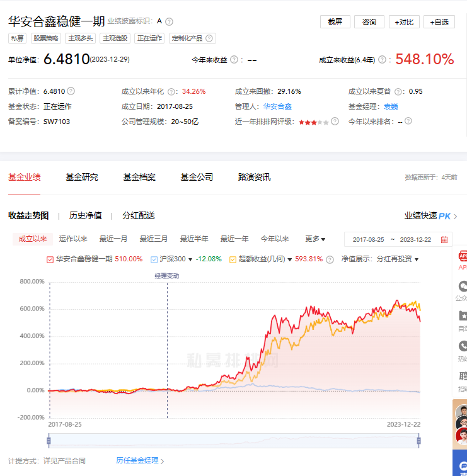467x476 pixels.
Task: Click the +对比 button
Action: [x=404, y=22]
